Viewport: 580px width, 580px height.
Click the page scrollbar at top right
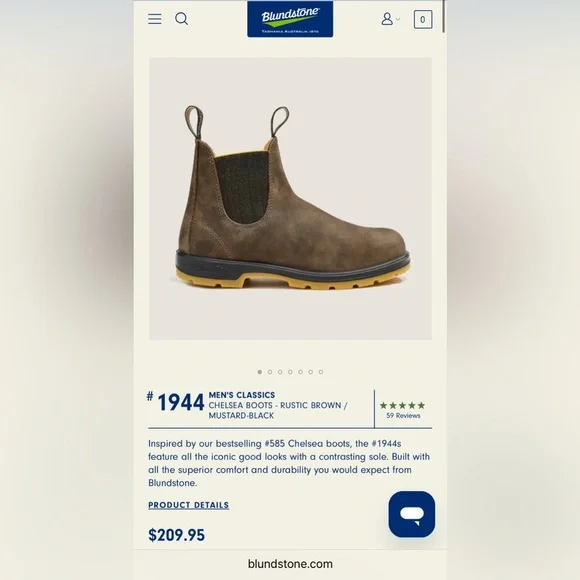[444, 17]
